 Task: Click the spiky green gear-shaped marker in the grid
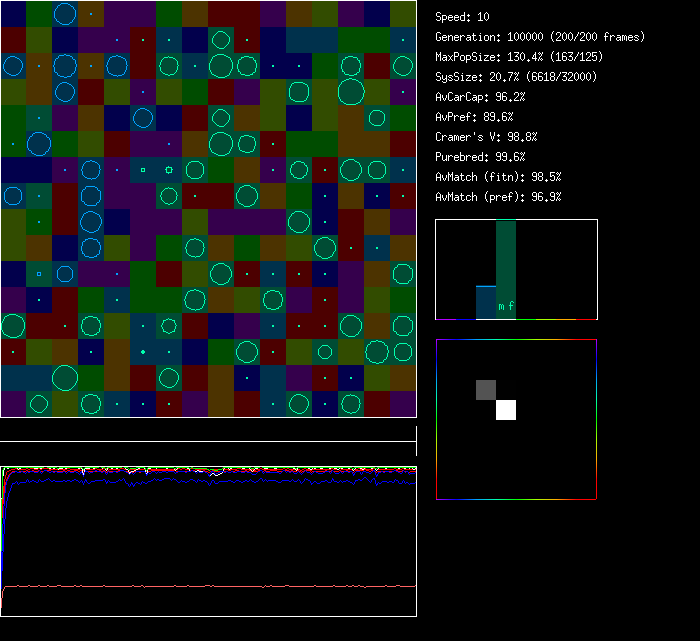[169, 170]
